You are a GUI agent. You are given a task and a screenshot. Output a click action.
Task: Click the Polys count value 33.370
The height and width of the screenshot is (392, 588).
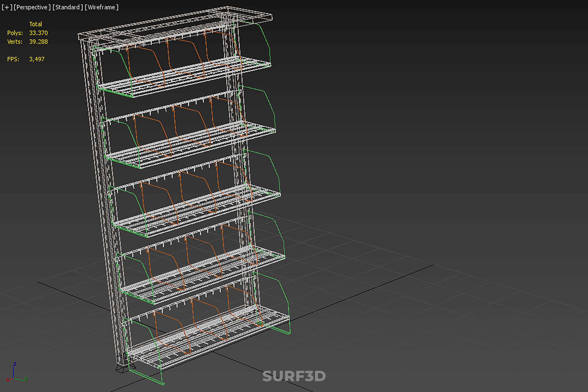coord(39,33)
